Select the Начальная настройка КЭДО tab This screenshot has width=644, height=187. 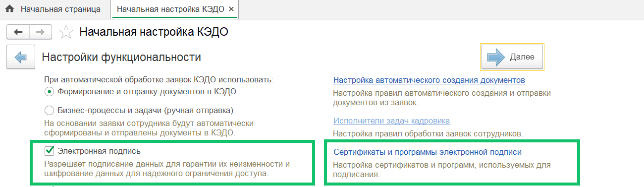(x=171, y=9)
